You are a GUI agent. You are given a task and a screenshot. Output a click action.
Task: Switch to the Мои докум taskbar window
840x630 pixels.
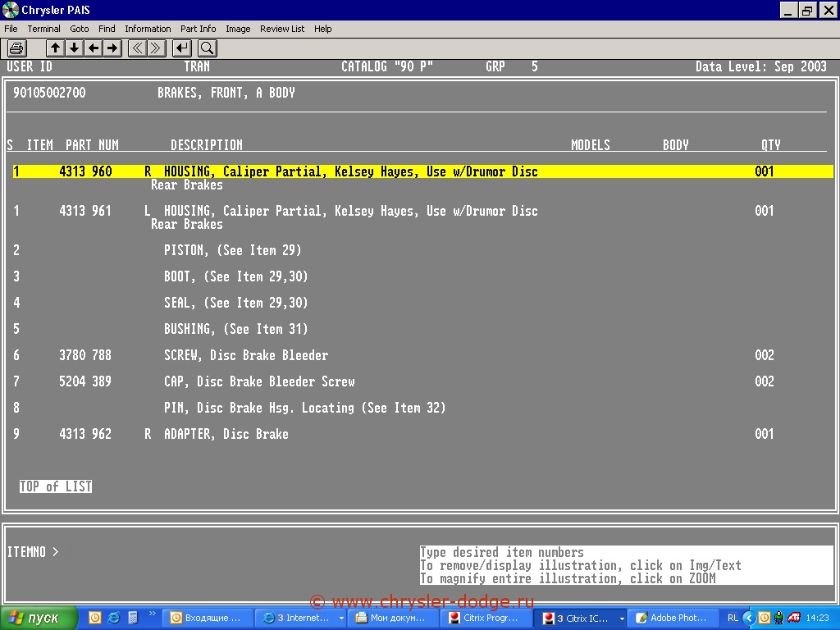pyautogui.click(x=392, y=619)
